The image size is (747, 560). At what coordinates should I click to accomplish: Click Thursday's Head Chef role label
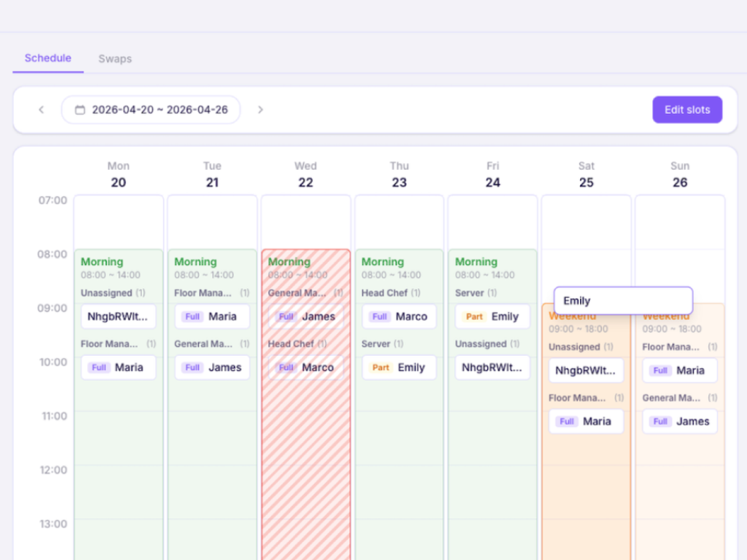(385, 293)
